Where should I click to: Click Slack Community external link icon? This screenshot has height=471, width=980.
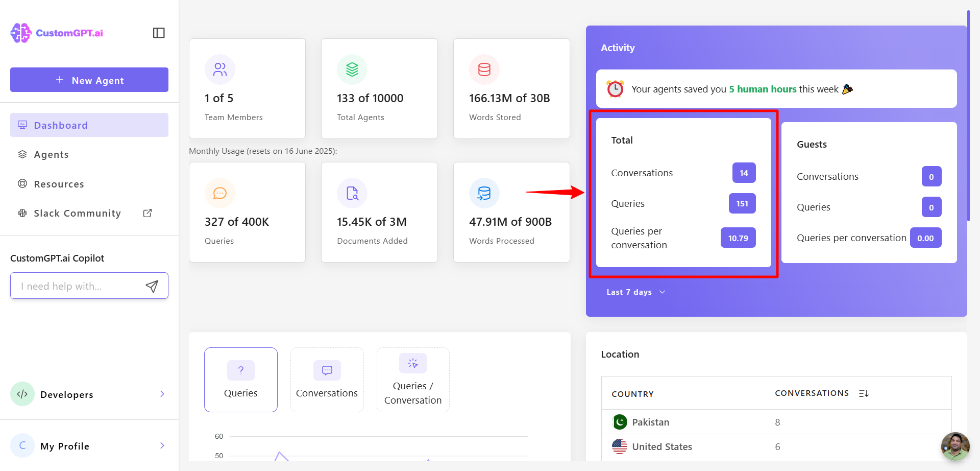coord(148,213)
